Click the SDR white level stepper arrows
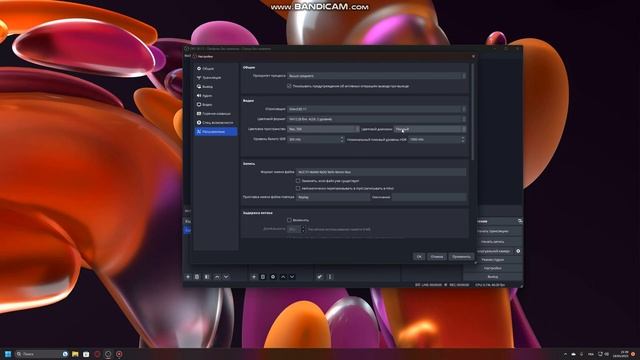Viewport: 640px width, 360px height. [x=342, y=139]
